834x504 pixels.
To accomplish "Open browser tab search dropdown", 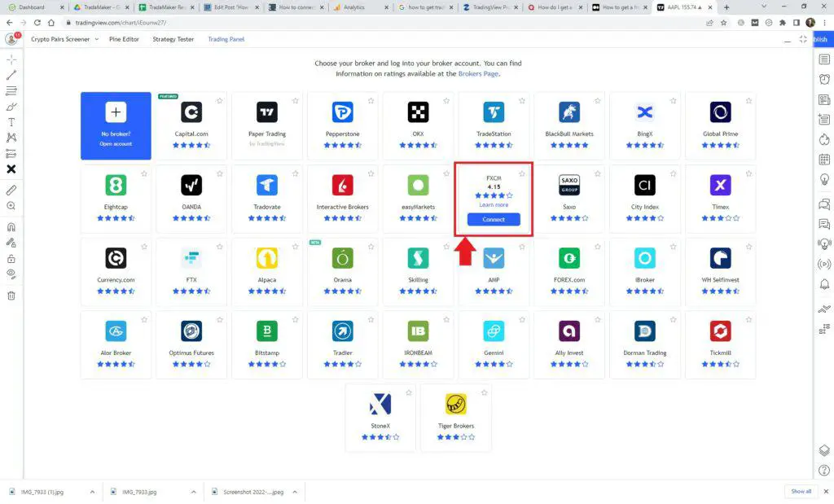I will [x=764, y=7].
